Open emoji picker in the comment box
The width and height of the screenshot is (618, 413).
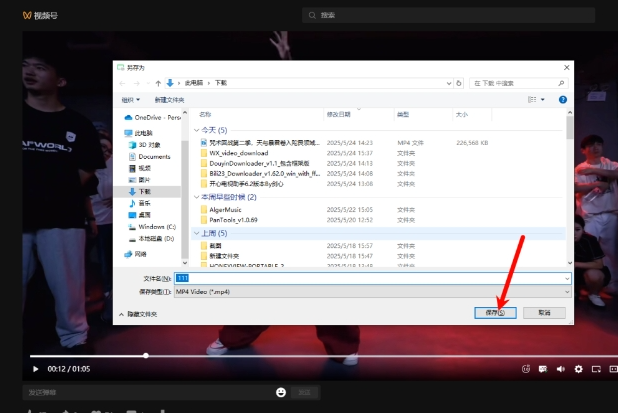coord(281,392)
